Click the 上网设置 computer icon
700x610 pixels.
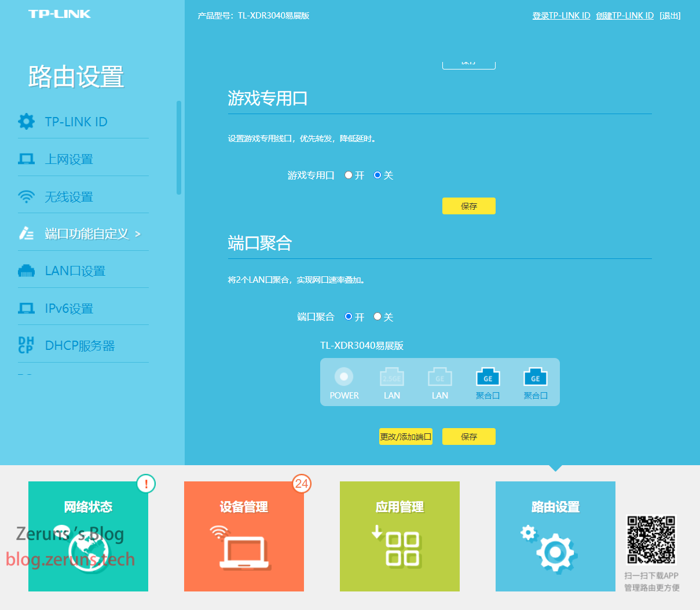[x=26, y=159]
